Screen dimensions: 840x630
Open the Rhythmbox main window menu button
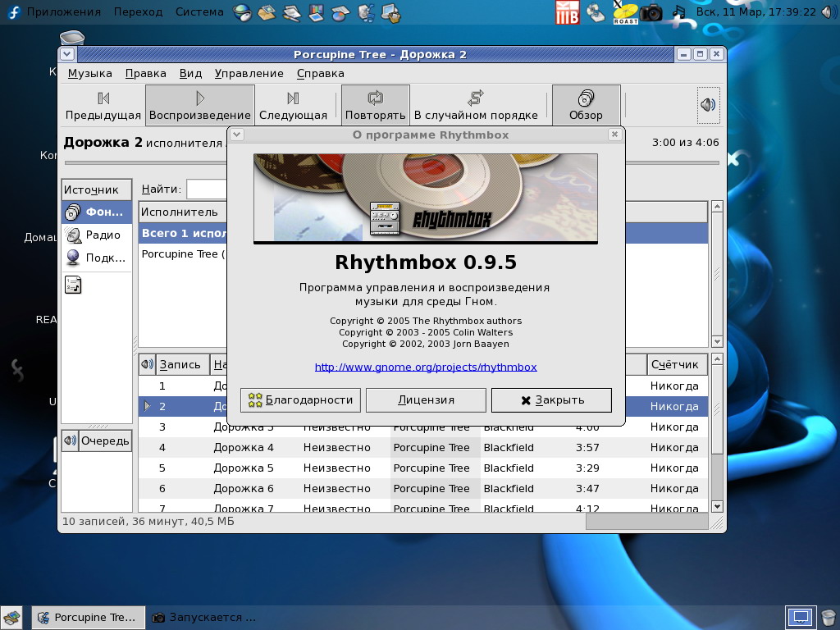[x=67, y=54]
